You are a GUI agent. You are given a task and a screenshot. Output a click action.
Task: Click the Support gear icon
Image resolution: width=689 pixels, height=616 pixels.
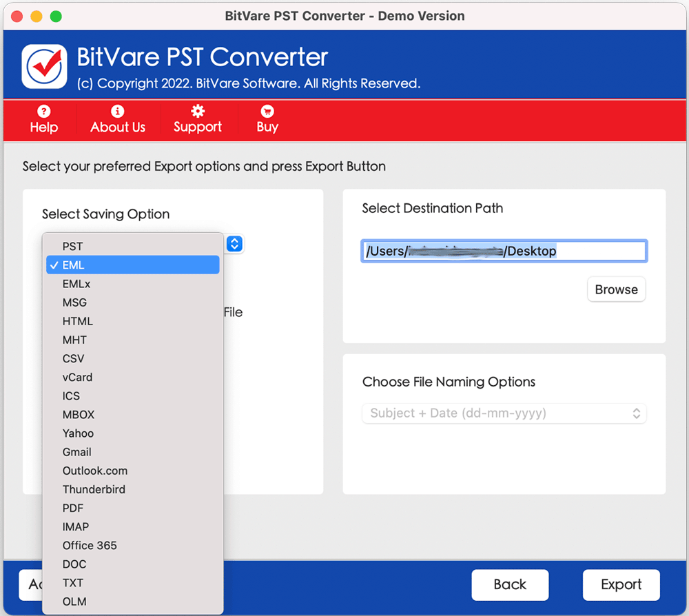pos(198,112)
